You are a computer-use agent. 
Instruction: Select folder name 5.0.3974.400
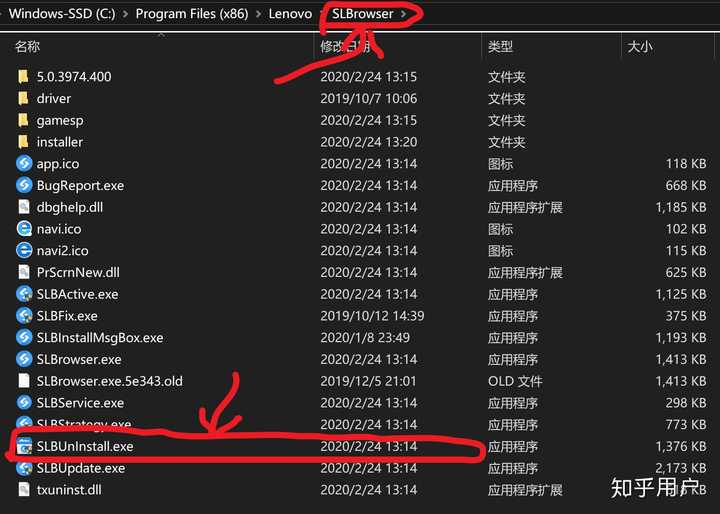(x=74, y=77)
